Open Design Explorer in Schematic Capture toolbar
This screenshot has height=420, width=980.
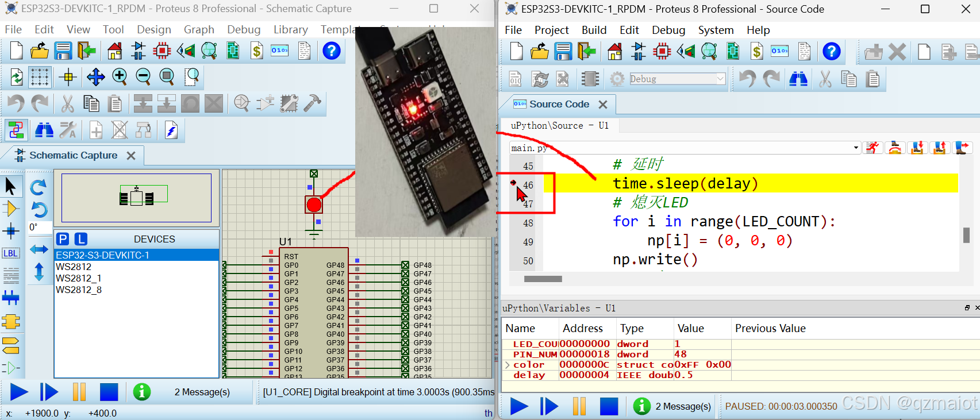coord(233,51)
